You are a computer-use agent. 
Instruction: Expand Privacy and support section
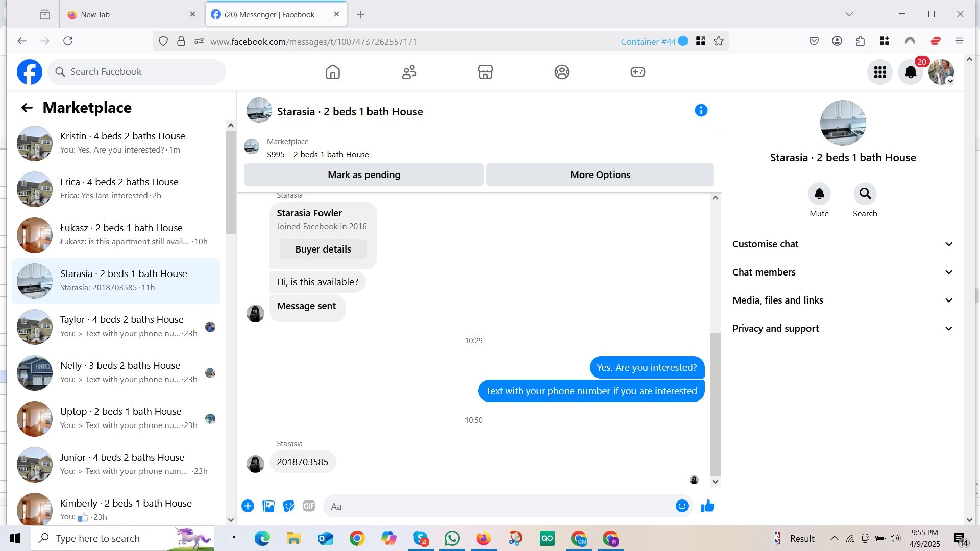pyautogui.click(x=842, y=329)
